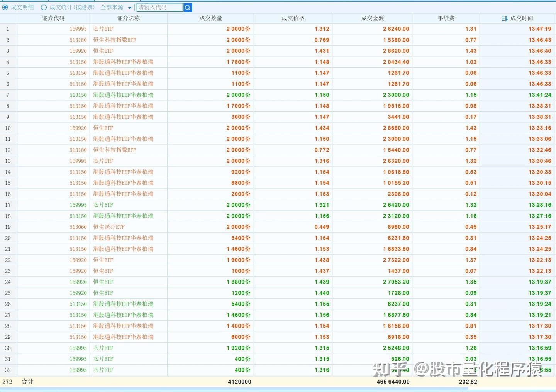This screenshot has height=392, width=556.
Task: Sort by the 证券名称 column header
Action: click(x=129, y=18)
